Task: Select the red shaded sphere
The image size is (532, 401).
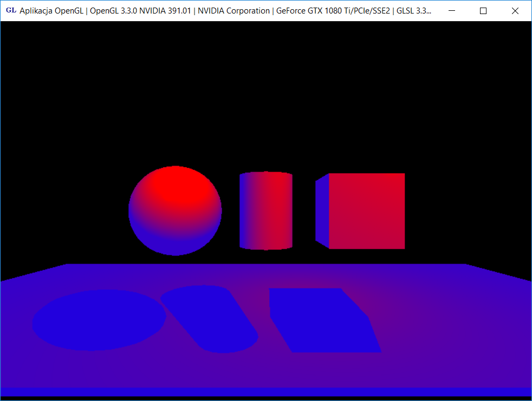Action: 175,211
